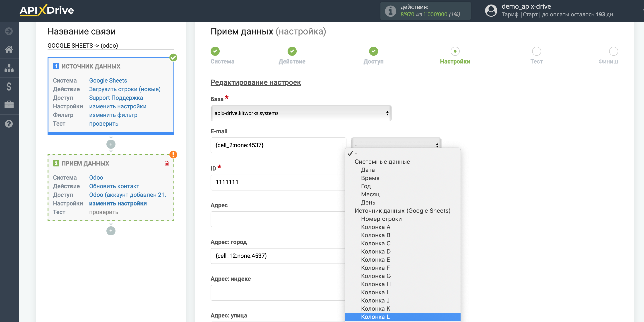Click orange warning icon on receiver block
Screen dimensions: 644x322
pos(173,154)
